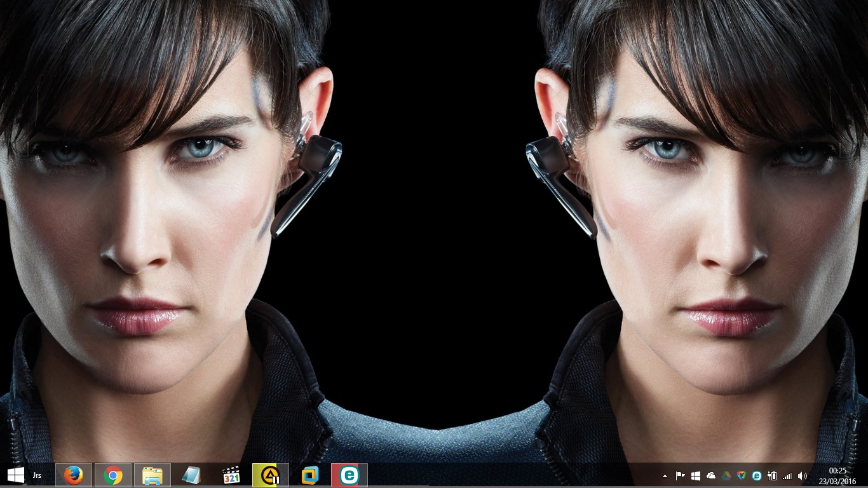Open the ESET app in taskbar
Image resolution: width=868 pixels, height=488 pixels.
[349, 475]
